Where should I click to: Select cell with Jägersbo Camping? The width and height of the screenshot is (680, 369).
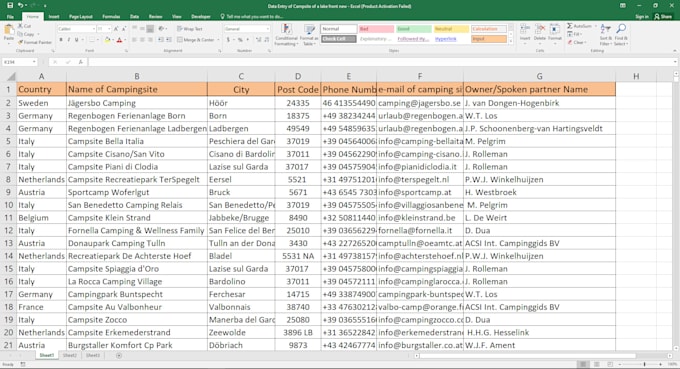pyautogui.click(x=137, y=103)
